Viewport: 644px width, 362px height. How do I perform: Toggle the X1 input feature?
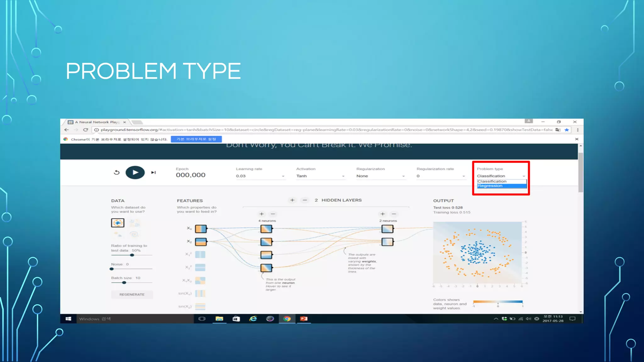201,229
